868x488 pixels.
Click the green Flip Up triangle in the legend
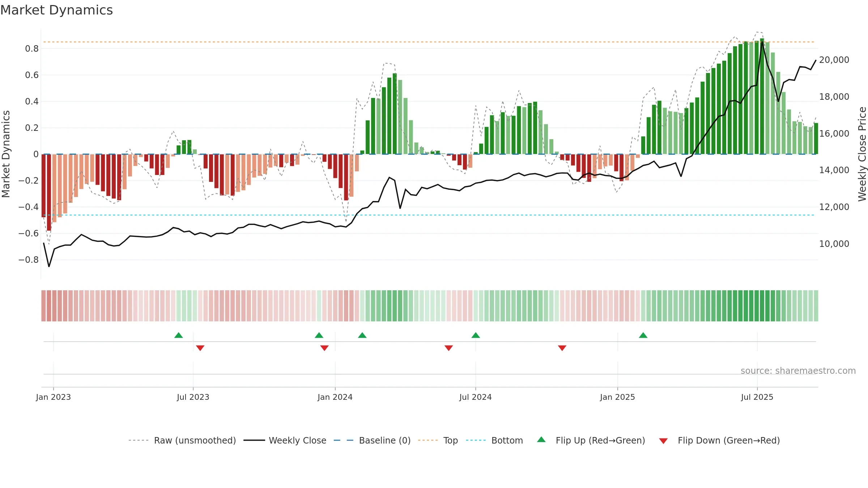pyautogui.click(x=541, y=440)
